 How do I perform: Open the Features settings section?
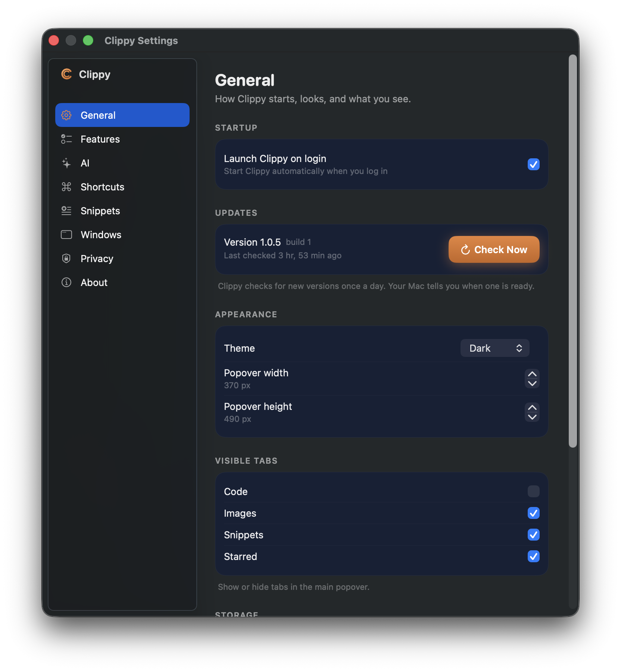click(122, 139)
